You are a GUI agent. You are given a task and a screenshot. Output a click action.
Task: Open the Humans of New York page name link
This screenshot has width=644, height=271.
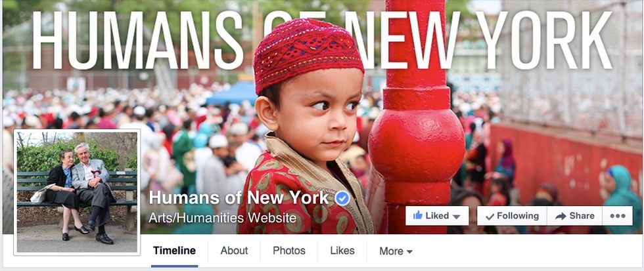coord(239,198)
